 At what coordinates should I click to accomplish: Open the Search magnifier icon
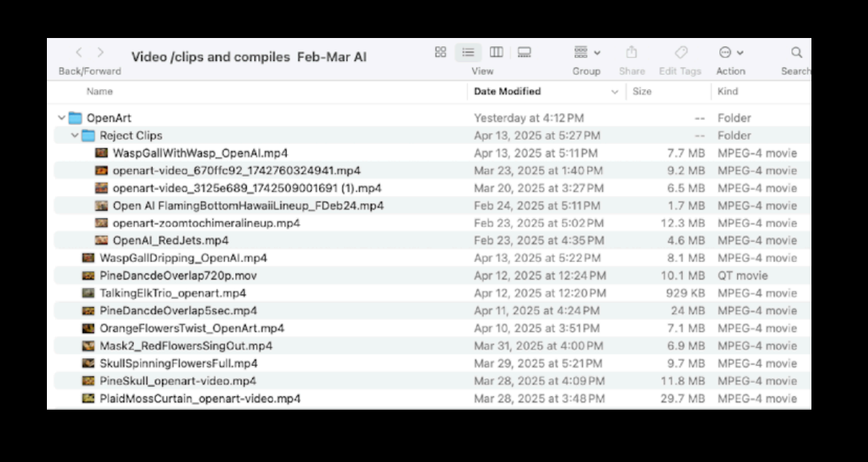796,52
